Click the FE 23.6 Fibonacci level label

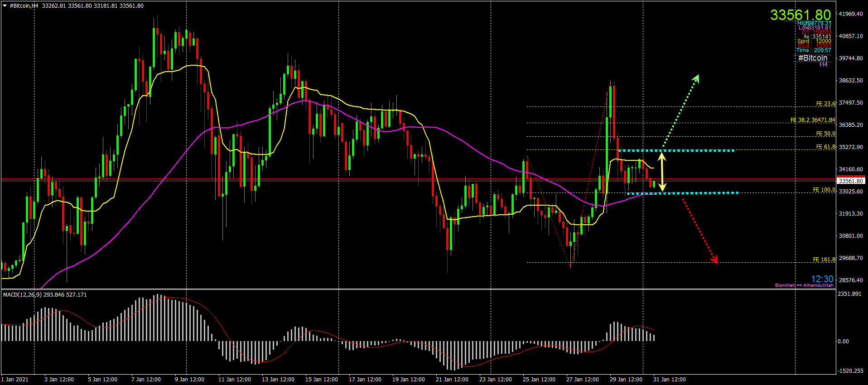(825, 104)
